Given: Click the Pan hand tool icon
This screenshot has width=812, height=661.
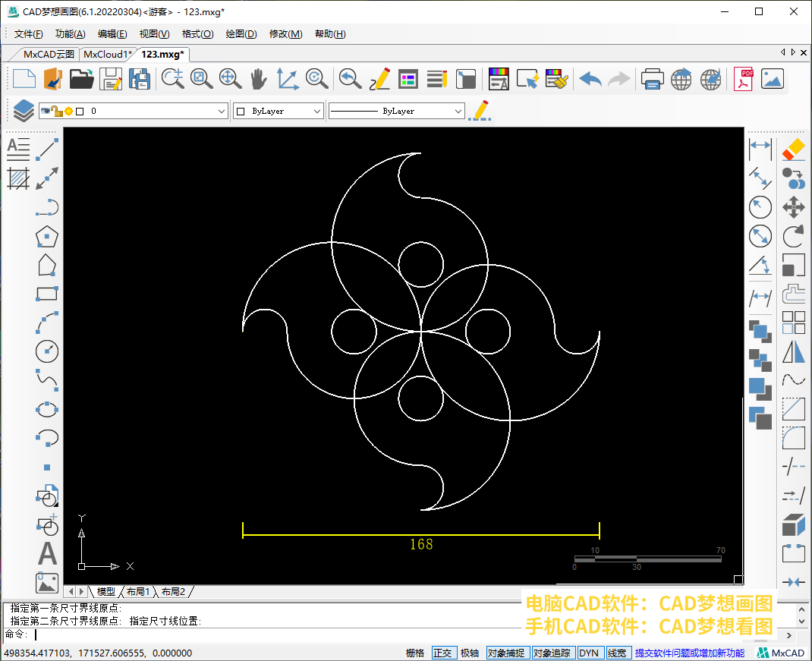Looking at the screenshot, I should pos(259,78).
